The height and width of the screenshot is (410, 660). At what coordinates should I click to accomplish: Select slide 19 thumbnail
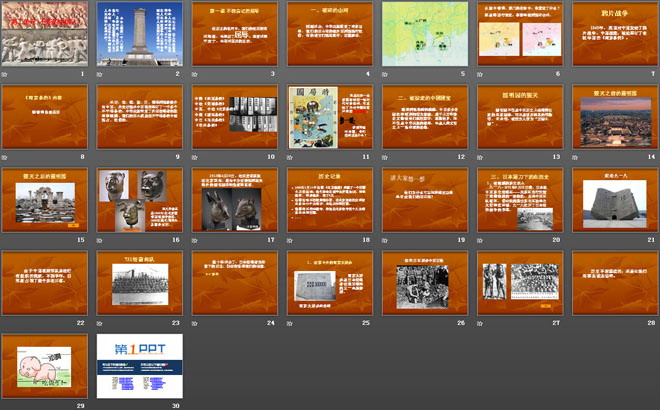pyautogui.click(x=425, y=200)
